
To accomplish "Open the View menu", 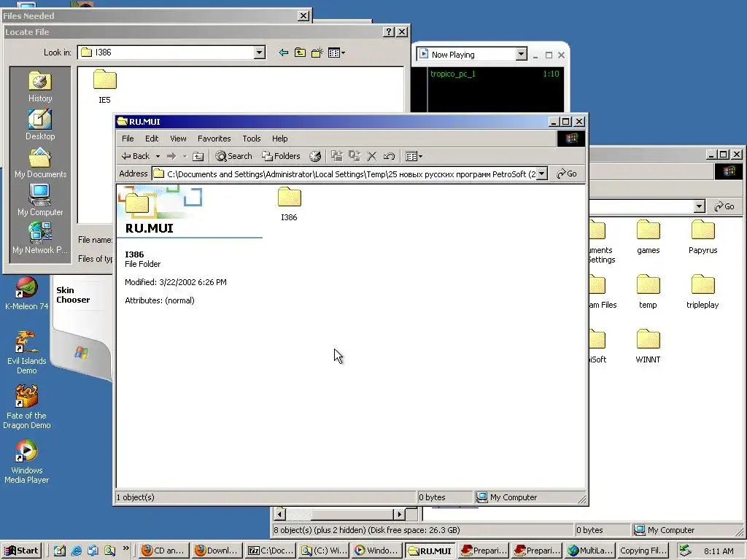I will (178, 139).
